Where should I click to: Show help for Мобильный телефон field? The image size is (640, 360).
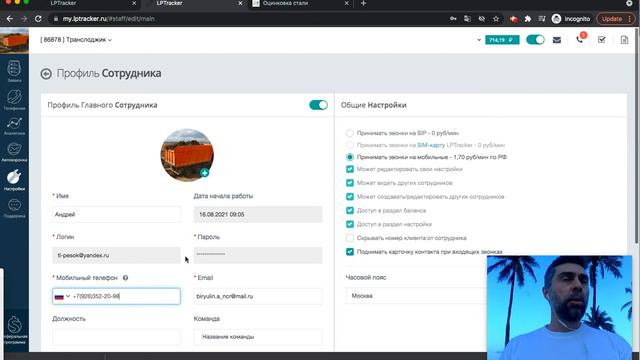pos(125,278)
